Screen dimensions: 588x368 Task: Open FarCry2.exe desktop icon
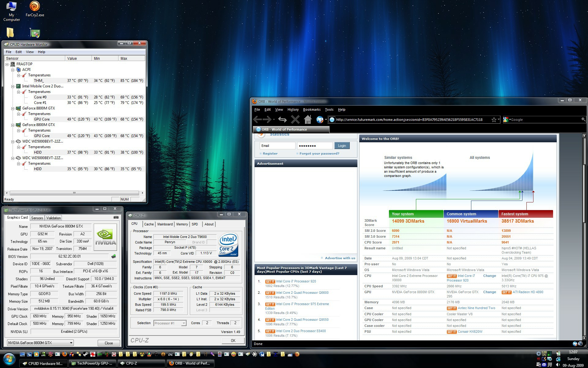[35, 9]
